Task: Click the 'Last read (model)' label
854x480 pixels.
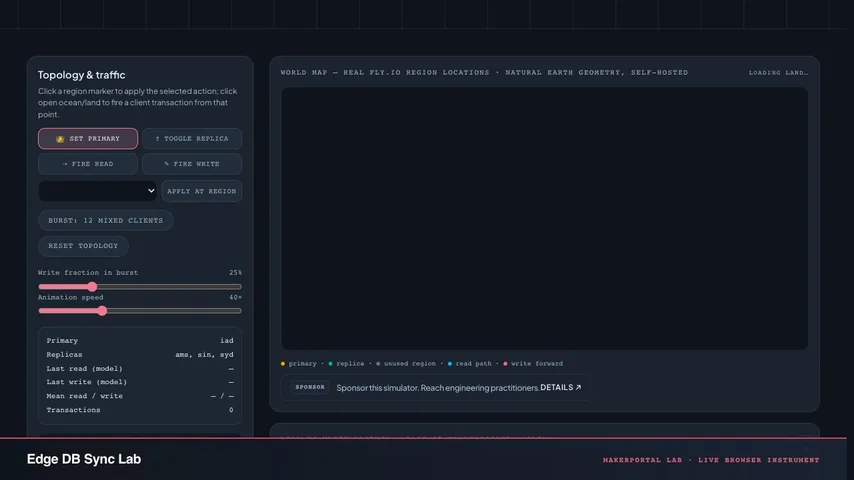Action: click(84, 368)
